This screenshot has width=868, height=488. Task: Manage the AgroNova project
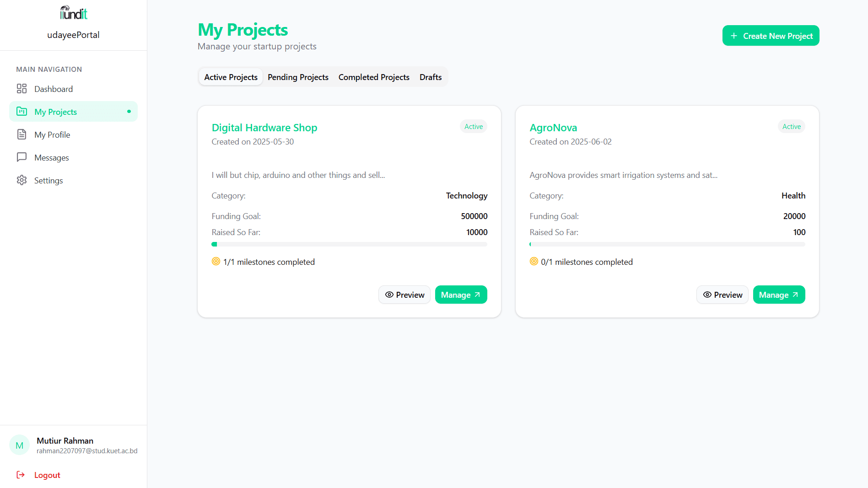(779, 295)
